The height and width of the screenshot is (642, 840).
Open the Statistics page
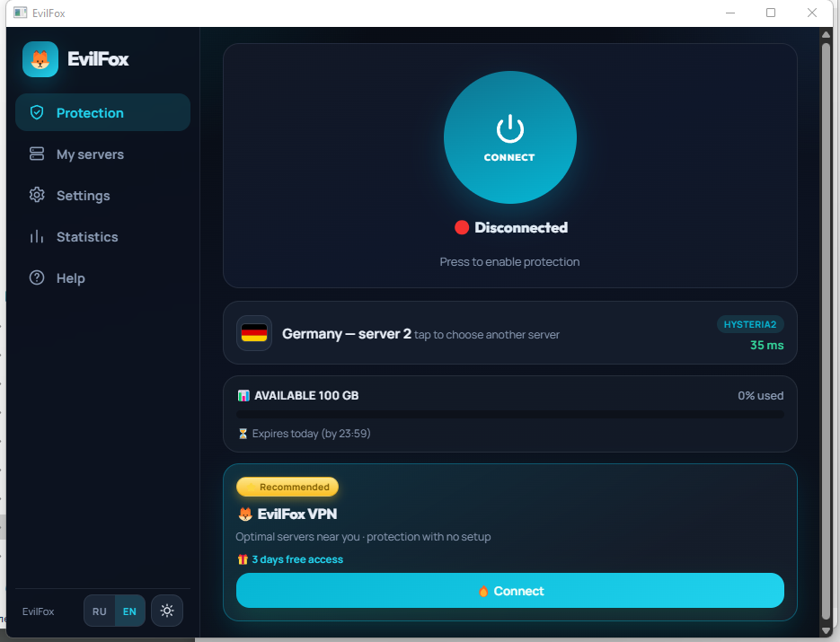tap(102, 237)
